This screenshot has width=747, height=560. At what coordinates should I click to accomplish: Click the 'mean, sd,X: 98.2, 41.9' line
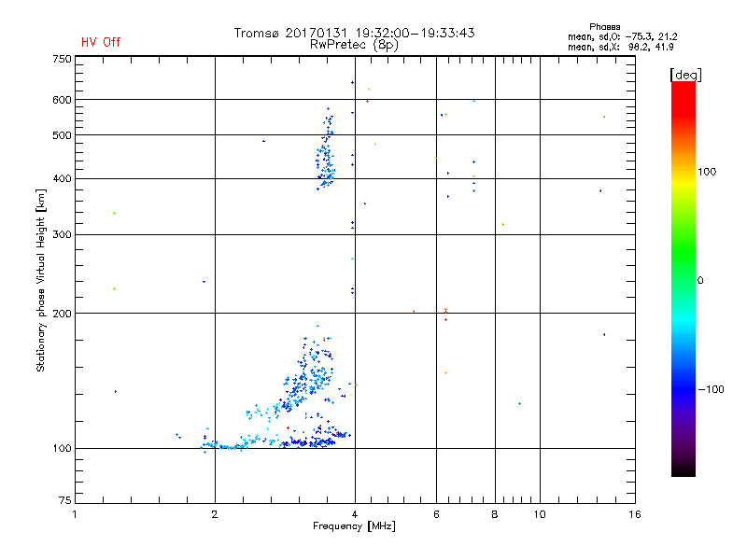pyautogui.click(x=620, y=47)
